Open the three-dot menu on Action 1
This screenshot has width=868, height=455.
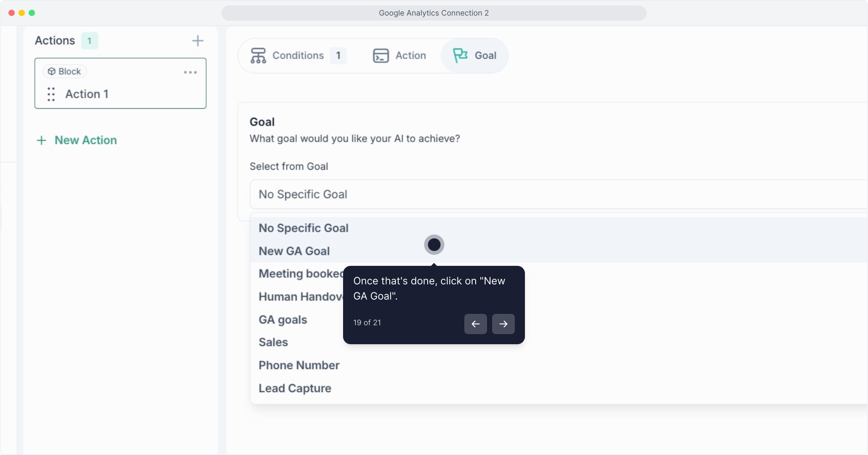click(x=190, y=72)
